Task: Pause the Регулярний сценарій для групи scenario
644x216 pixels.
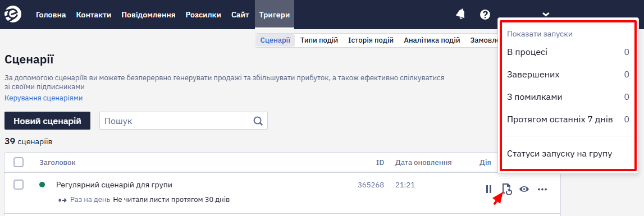Action: pyautogui.click(x=488, y=189)
